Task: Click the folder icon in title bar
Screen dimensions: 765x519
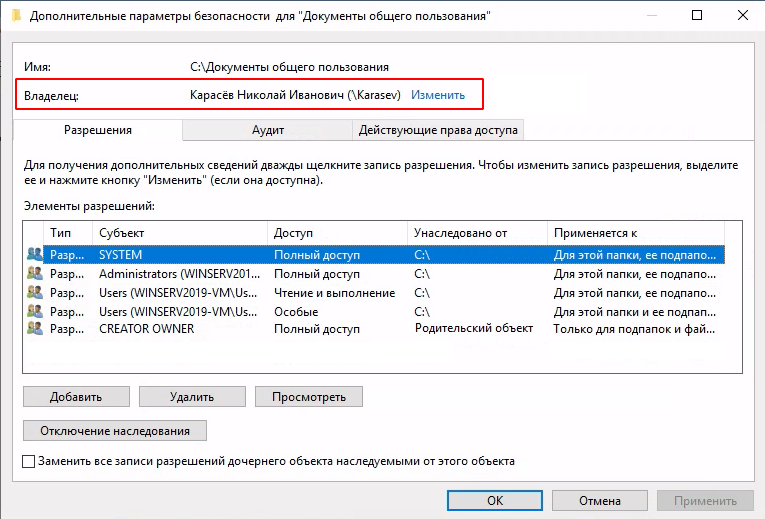Action: (12, 15)
